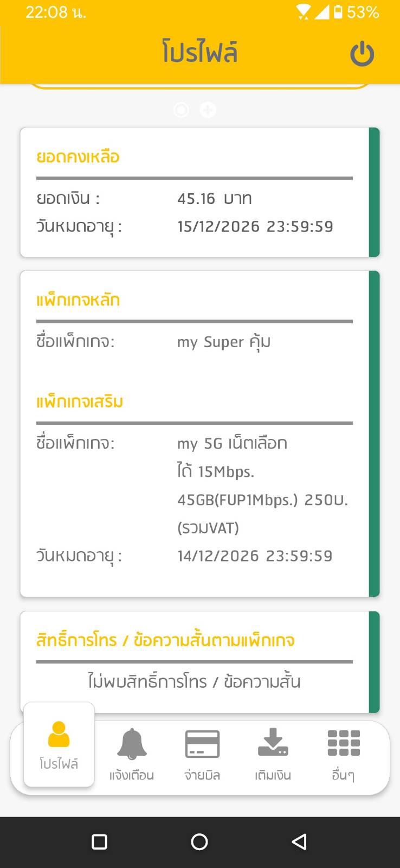Image resolution: width=400 pixels, height=868 pixels.
Task: Tap the 45.16 บาท balance amount
Action: 214,199
